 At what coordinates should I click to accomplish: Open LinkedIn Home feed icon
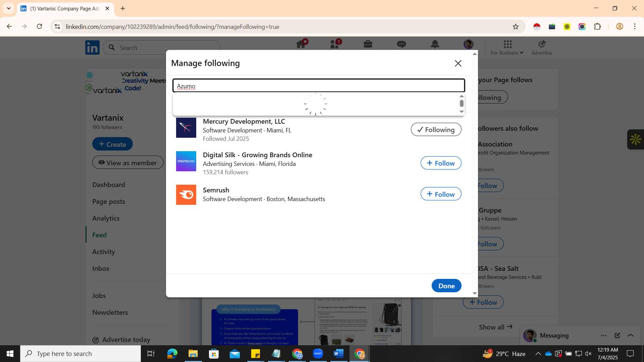301,44
